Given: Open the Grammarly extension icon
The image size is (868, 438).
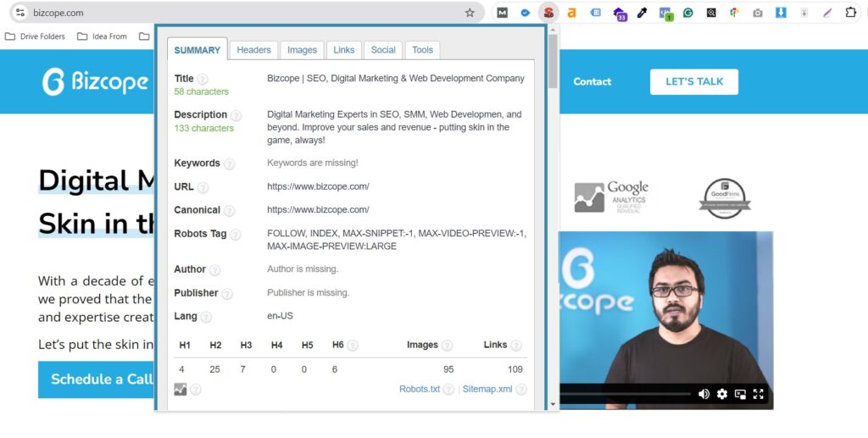Looking at the screenshot, I should (x=688, y=13).
